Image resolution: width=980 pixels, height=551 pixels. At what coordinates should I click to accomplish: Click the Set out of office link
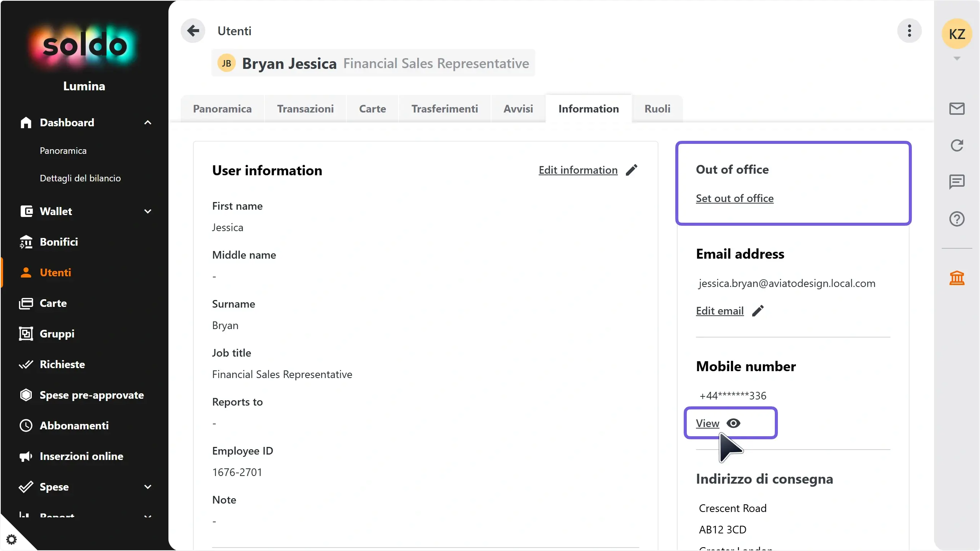point(735,198)
